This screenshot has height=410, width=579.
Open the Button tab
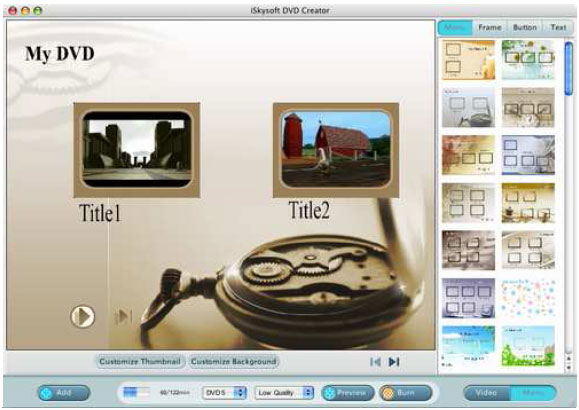[x=524, y=28]
